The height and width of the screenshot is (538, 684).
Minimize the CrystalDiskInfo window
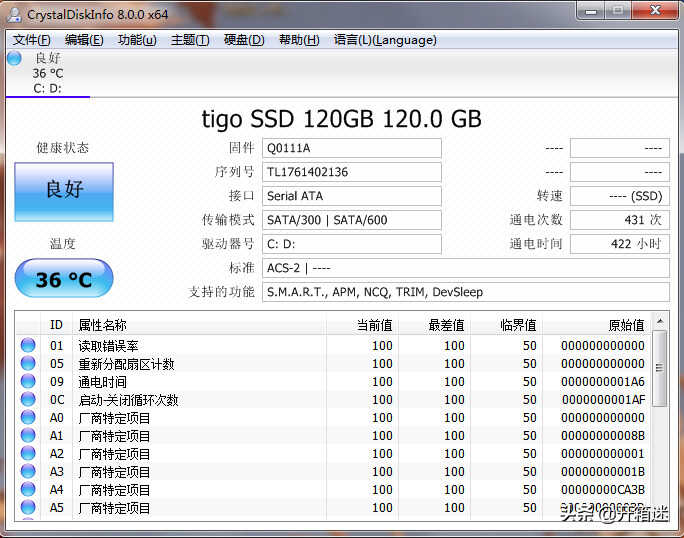click(591, 10)
